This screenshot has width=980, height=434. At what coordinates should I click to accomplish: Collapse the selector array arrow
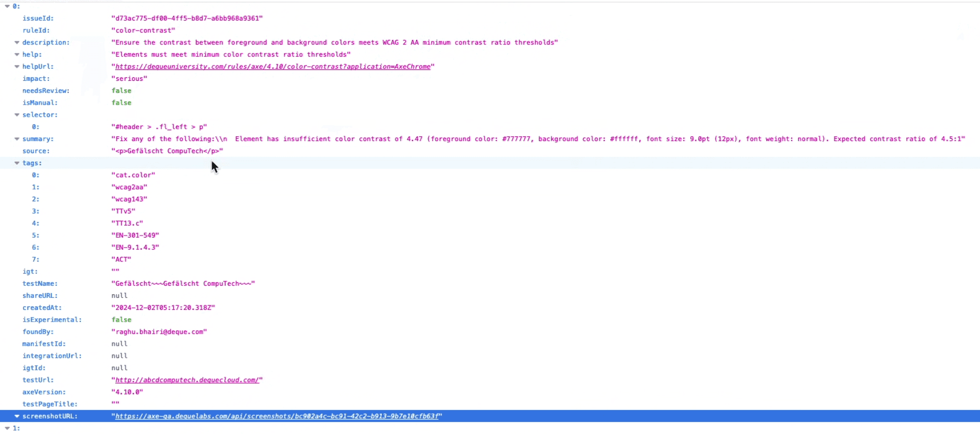point(17,115)
